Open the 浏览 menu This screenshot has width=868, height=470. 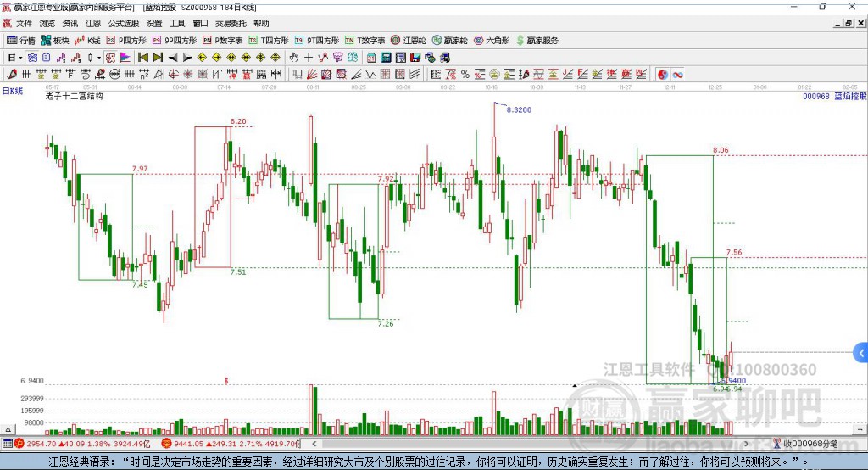coord(47,23)
